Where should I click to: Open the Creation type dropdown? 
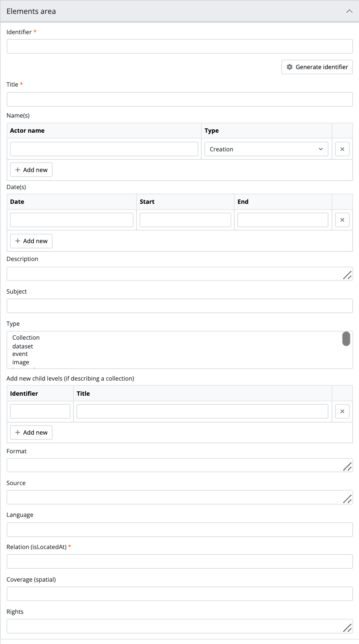tap(266, 149)
